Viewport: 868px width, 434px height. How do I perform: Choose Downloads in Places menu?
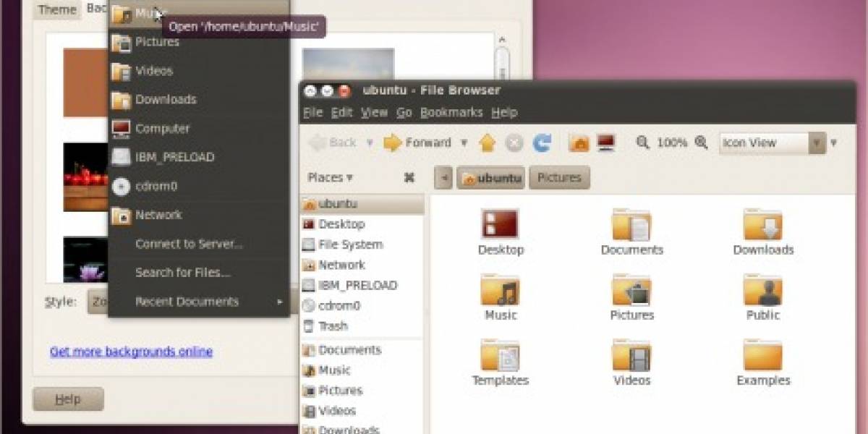tap(199, 99)
